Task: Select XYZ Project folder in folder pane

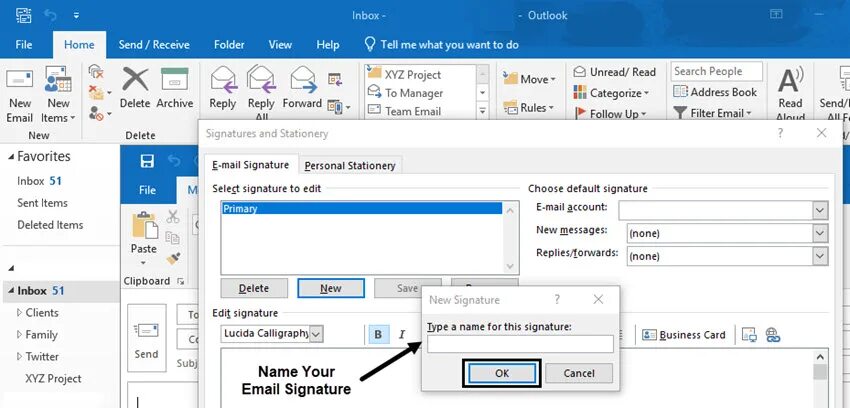Action: coord(53,379)
